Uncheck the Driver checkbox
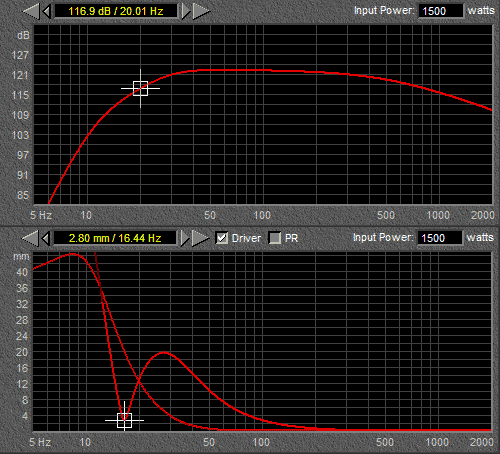Image resolution: width=500 pixels, height=454 pixels. pos(222,238)
